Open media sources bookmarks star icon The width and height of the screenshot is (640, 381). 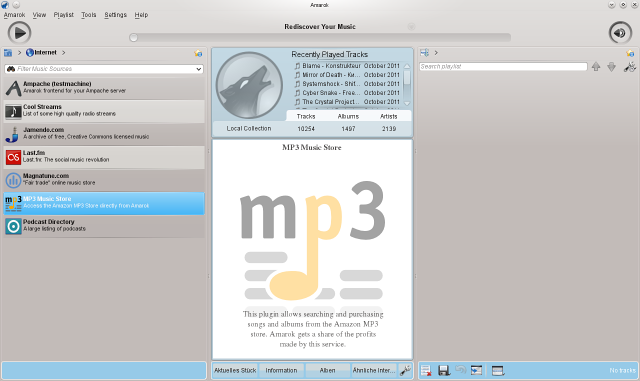(x=198, y=53)
